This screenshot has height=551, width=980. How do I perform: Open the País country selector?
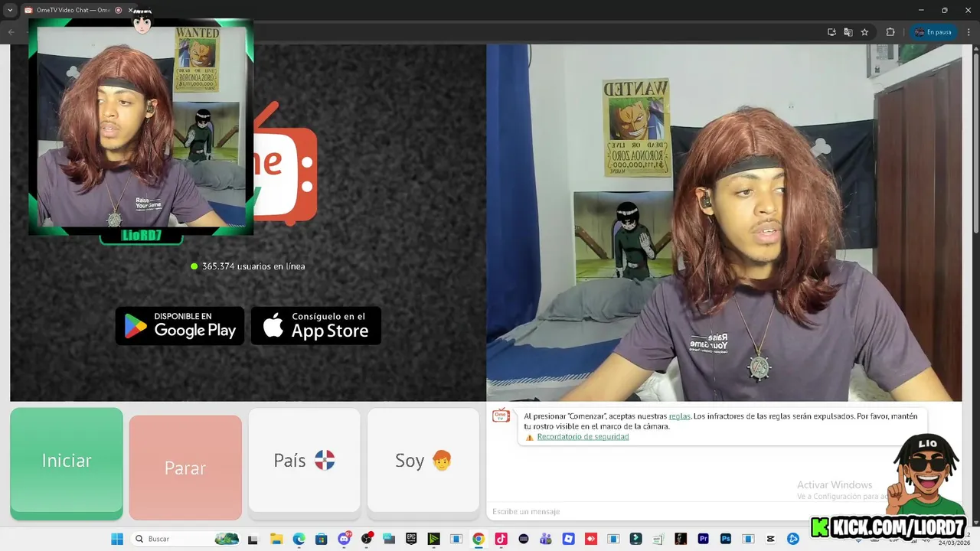304,460
